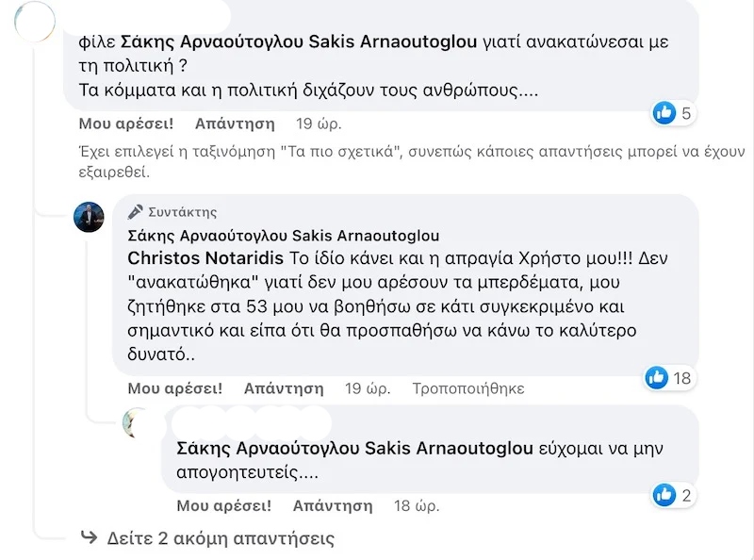
Task: Open the small avatar of the last reply
Action: click(139, 423)
